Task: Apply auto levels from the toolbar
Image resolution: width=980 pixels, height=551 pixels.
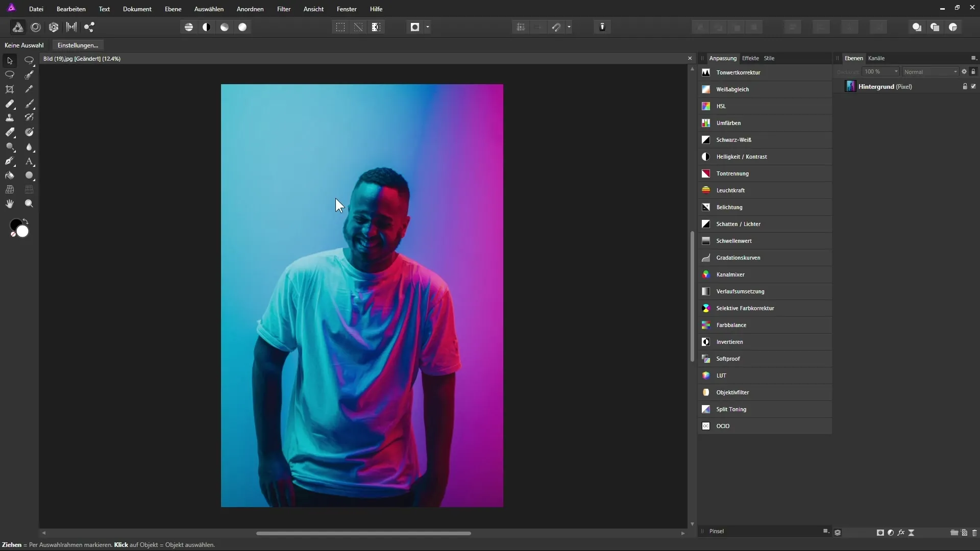Action: pos(189,27)
